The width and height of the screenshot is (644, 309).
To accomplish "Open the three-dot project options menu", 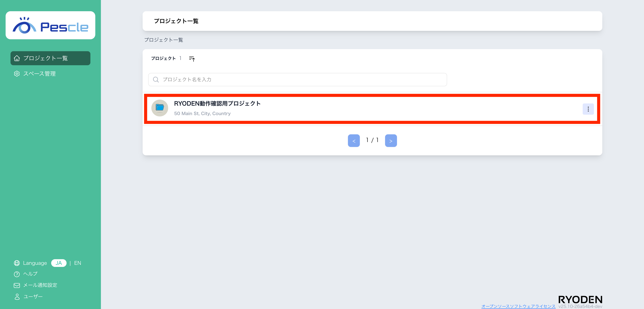I will point(588,109).
